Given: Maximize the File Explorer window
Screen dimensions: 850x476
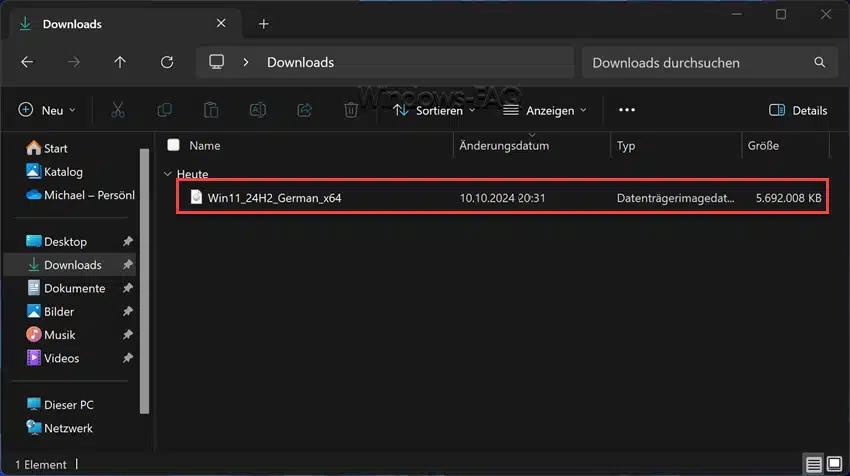Looking at the screenshot, I should 781,15.
